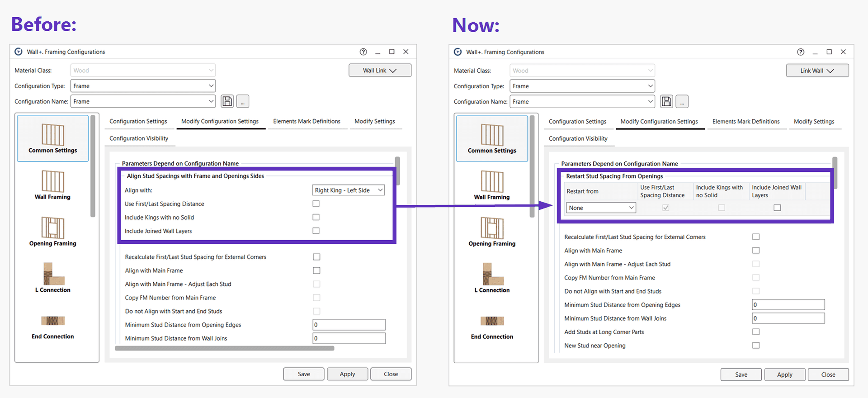Image resolution: width=868 pixels, height=398 pixels.
Task: Open the Right King - Left Side dropdown
Action: (x=349, y=190)
